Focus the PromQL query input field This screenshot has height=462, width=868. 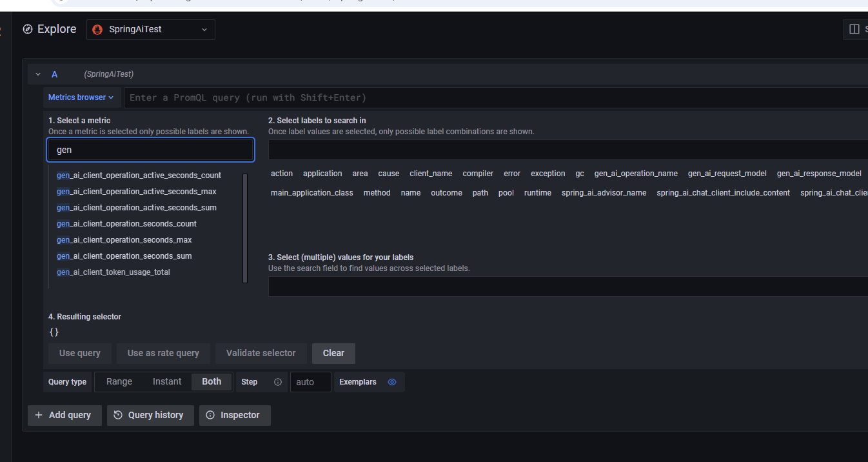[x=496, y=97]
